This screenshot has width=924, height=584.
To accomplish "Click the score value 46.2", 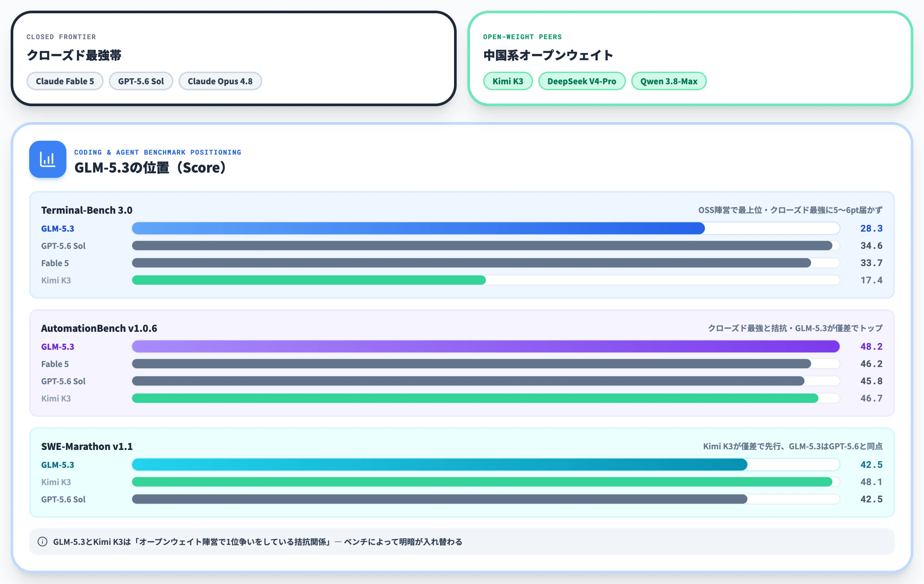I will point(872,364).
